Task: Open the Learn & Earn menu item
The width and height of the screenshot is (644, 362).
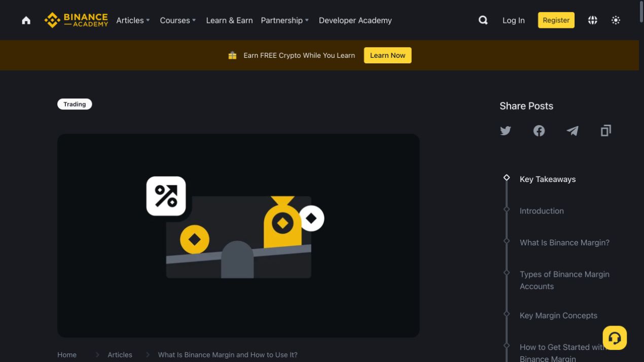Action: click(229, 20)
